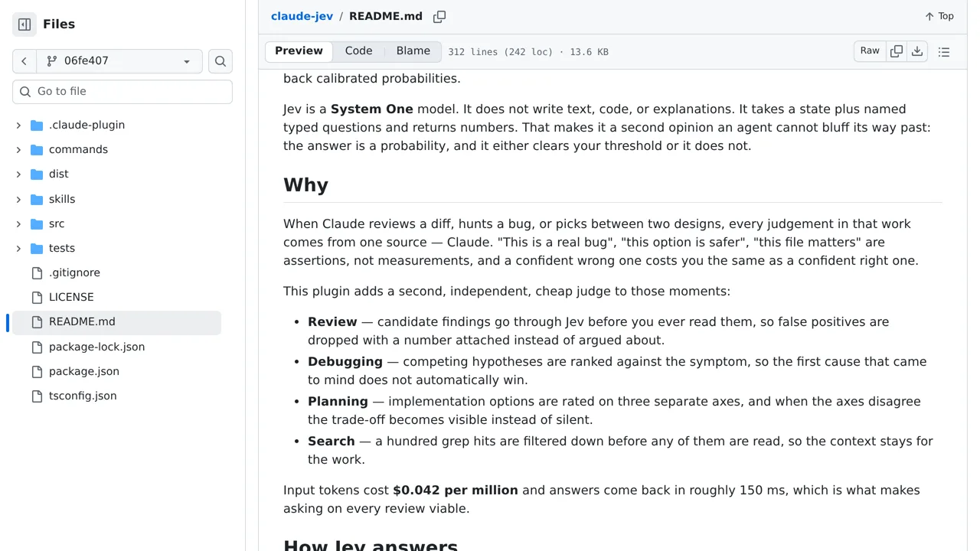Focus the 'Go to file' input
The image size is (980, 551).
pyautogui.click(x=122, y=91)
